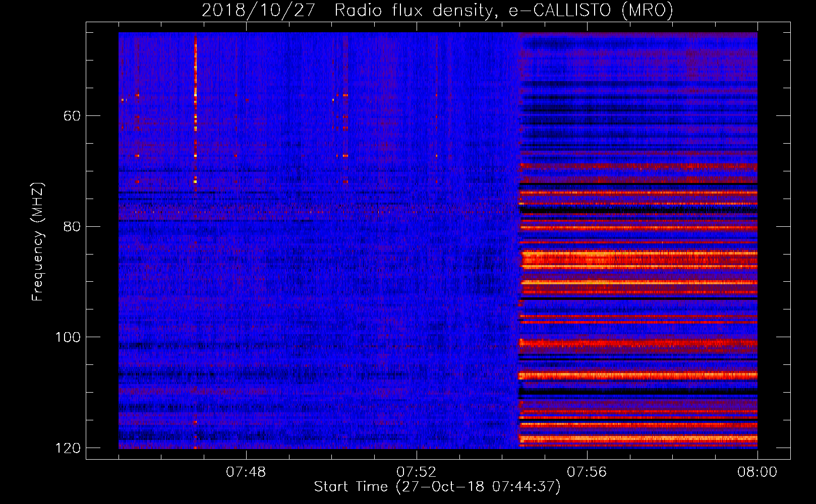Click the 07:48 time tick label

click(246, 472)
